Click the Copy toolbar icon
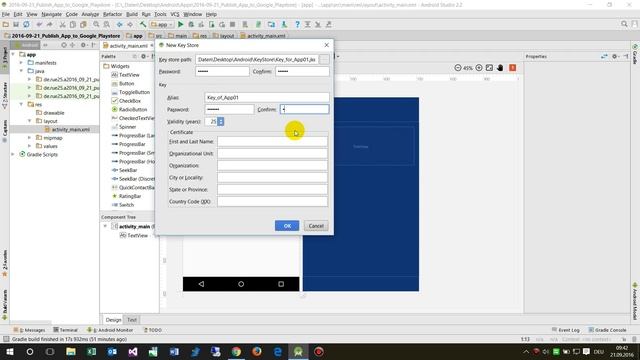 tap(73, 24)
